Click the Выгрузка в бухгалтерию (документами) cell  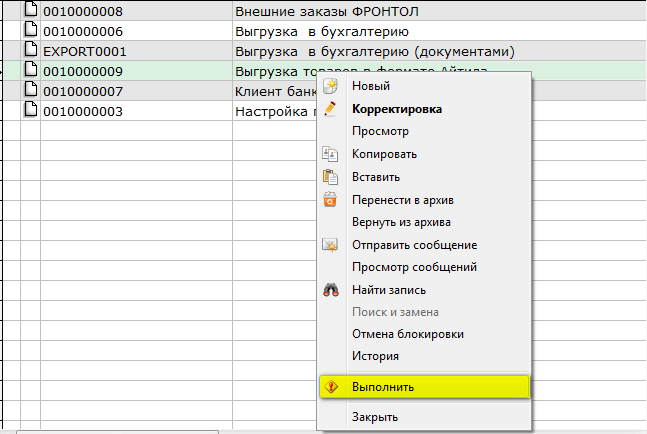374,52
